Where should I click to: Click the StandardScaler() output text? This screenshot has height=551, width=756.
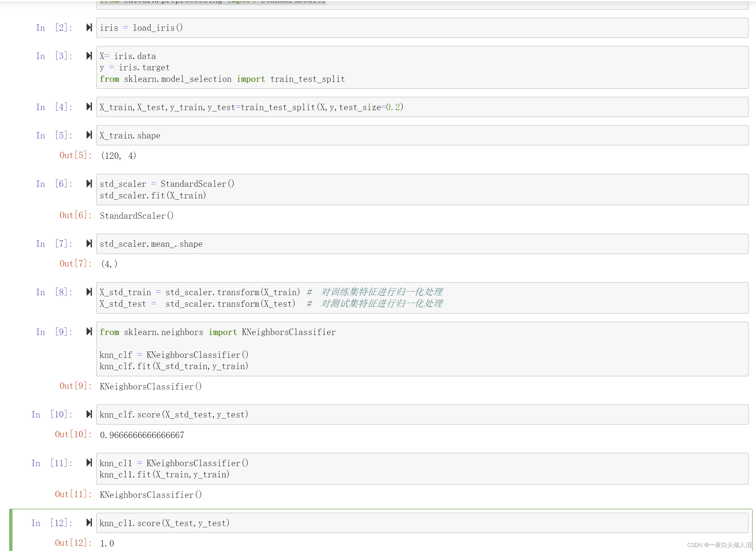[137, 216]
